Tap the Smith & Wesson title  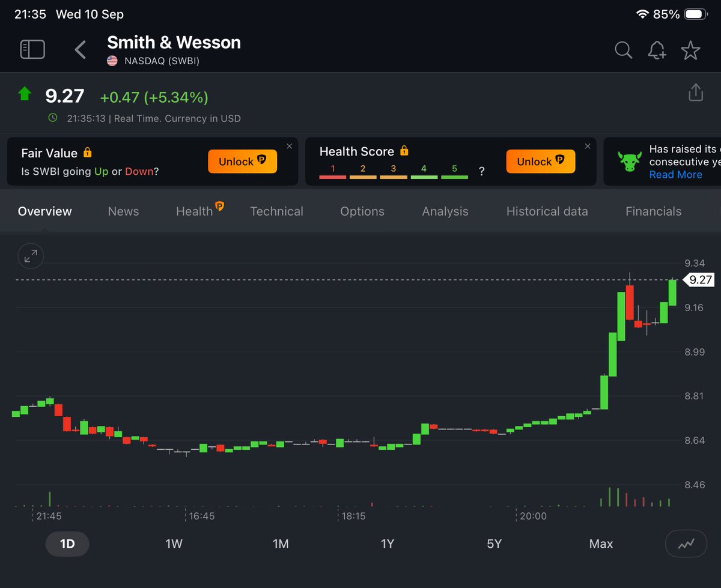[174, 43]
